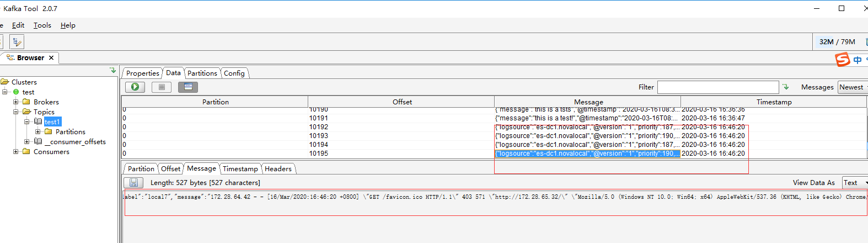Apply filter using green arrow beside Filter field
This screenshot has width=868, height=243.
786,87
